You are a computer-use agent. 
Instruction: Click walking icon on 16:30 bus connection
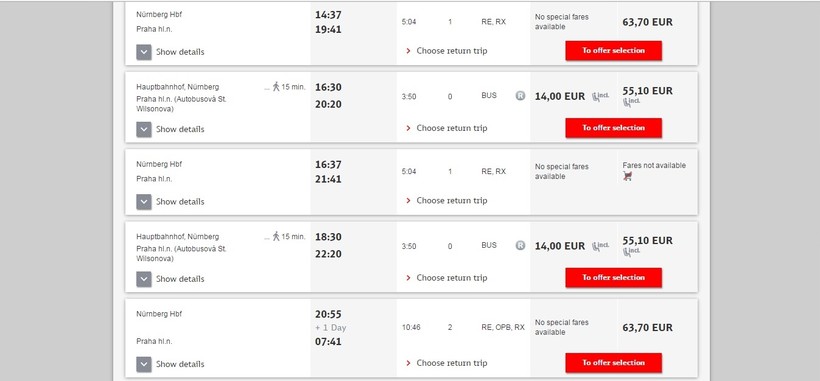(276, 87)
